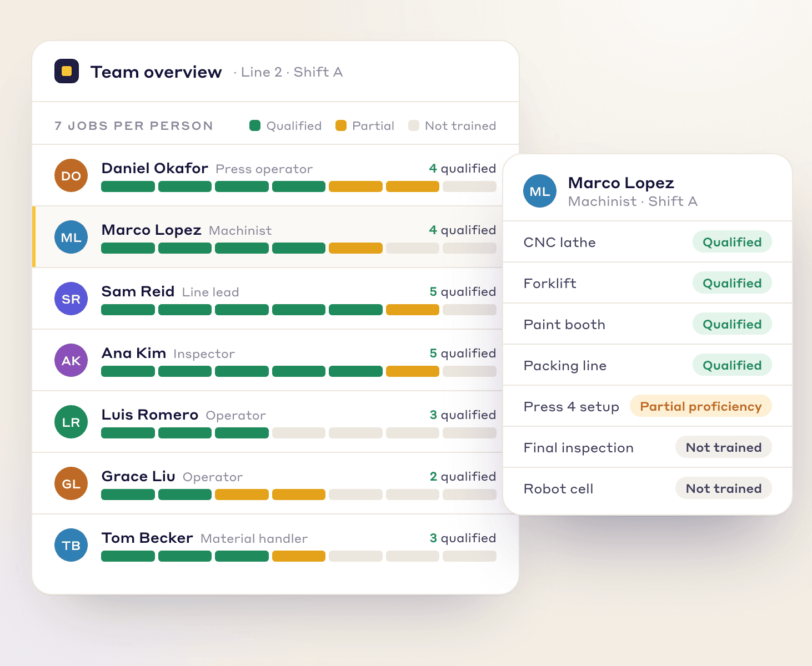
Task: Click the "Final inspection" job label
Action: [579, 447]
